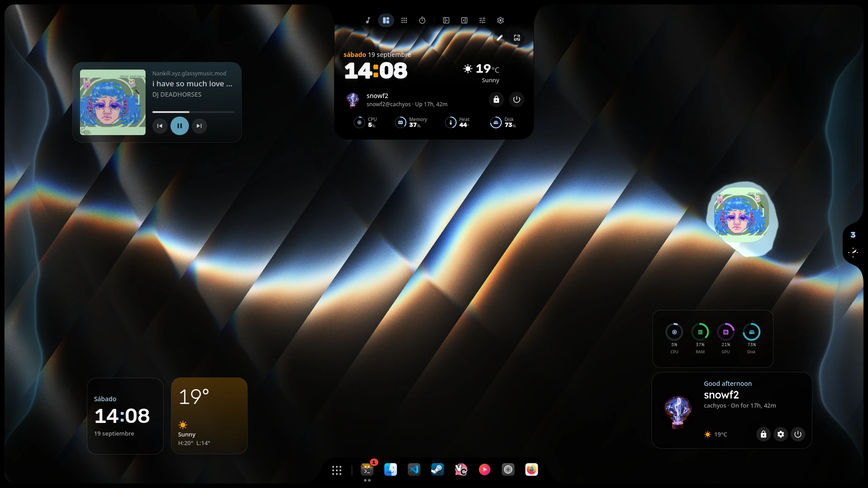
Task: Open the dock app launcher grid
Action: [337, 470]
